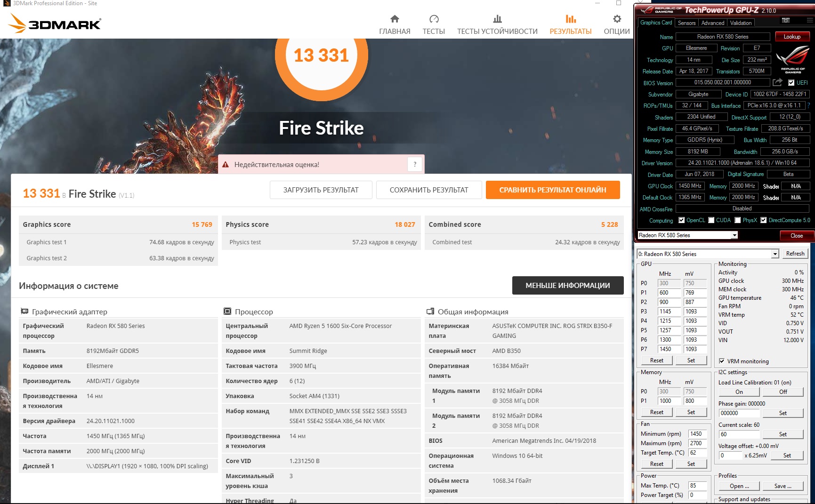Turn Load Line Calibration Off
This screenshot has height=504, width=815.
pyautogui.click(x=783, y=392)
